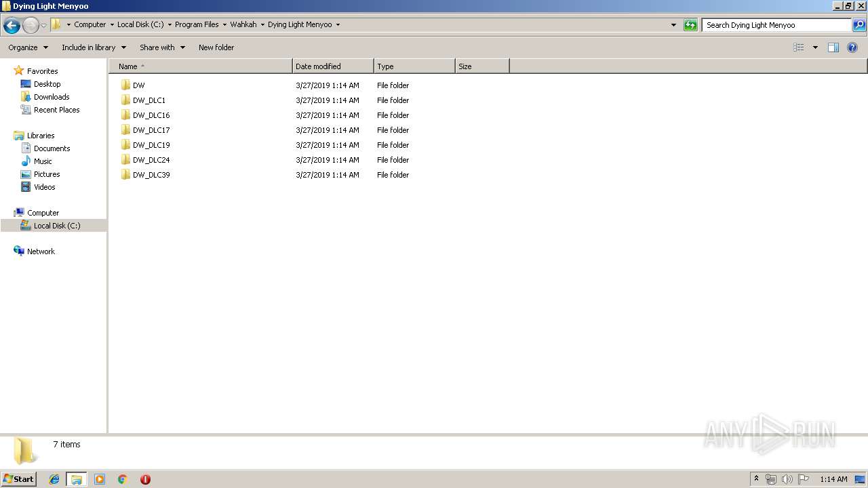Launch Windows Media Player from taskbar
The image size is (868, 488).
pos(100,479)
